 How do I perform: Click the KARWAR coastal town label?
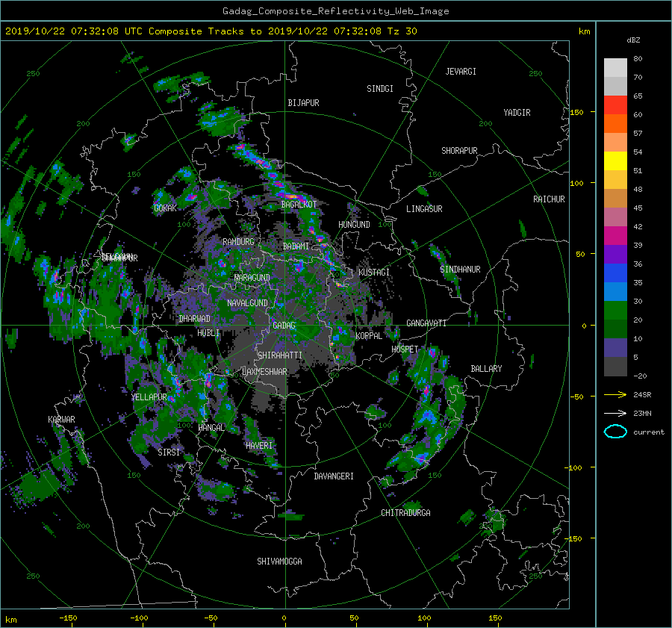pos(61,420)
